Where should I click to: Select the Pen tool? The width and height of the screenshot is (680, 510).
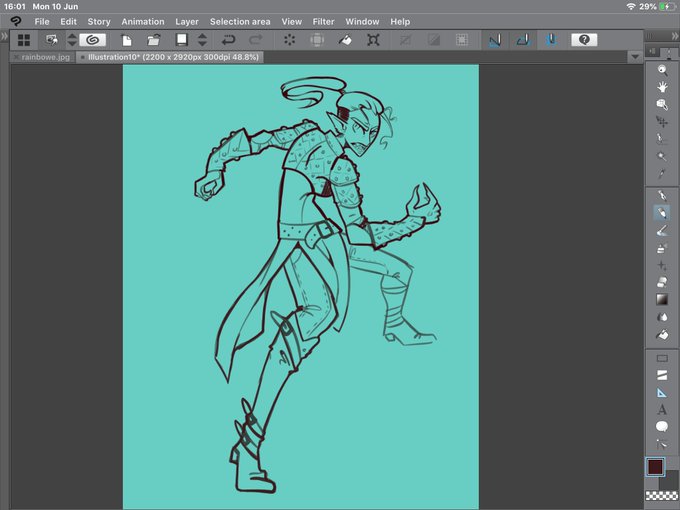(662, 196)
